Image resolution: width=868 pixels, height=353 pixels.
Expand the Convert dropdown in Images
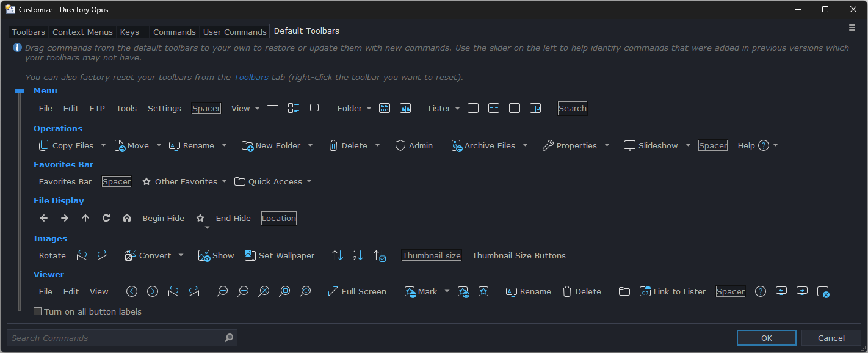(x=181, y=255)
